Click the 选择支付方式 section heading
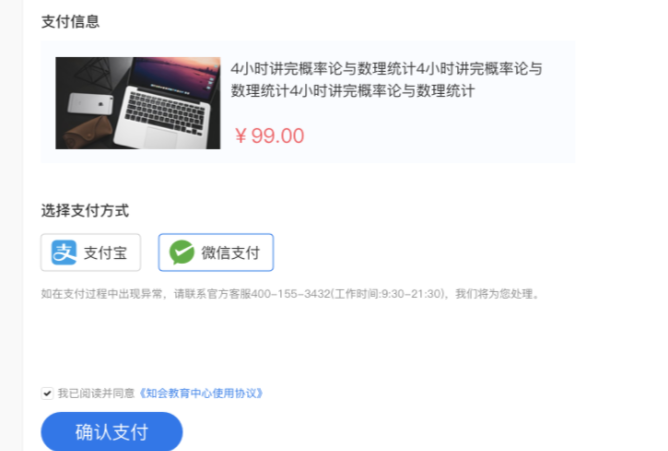 click(x=85, y=210)
